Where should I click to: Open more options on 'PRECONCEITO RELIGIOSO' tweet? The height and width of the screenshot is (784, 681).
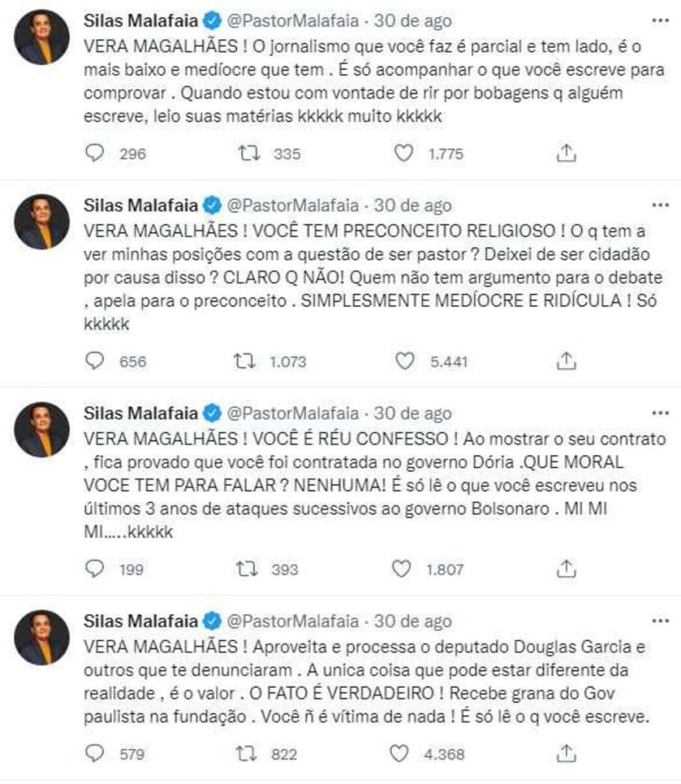pos(660,206)
